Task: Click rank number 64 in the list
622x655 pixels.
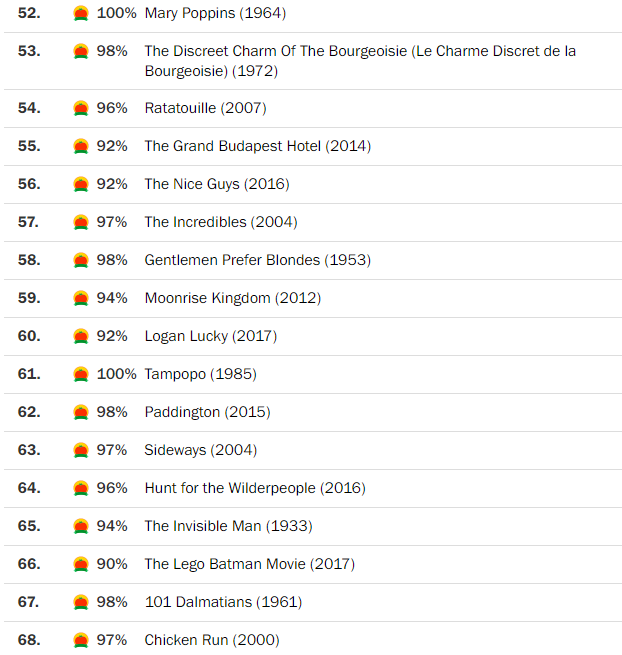Action: pyautogui.click(x=29, y=488)
